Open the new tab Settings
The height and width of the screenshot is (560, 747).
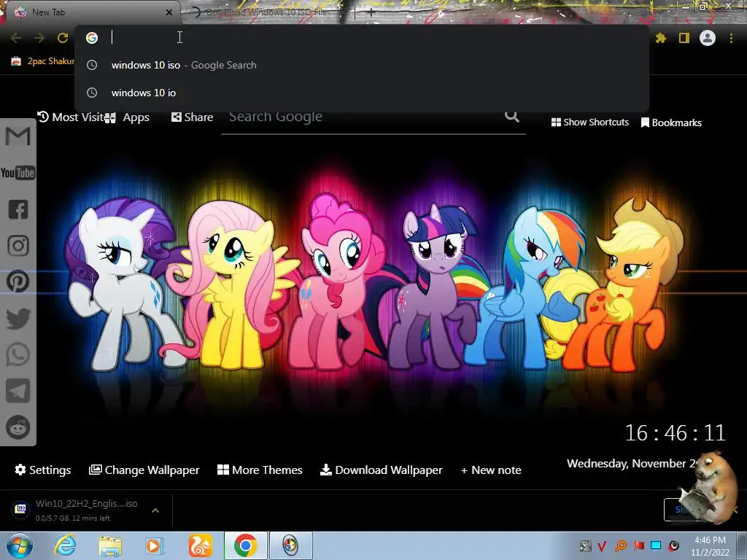(43, 470)
